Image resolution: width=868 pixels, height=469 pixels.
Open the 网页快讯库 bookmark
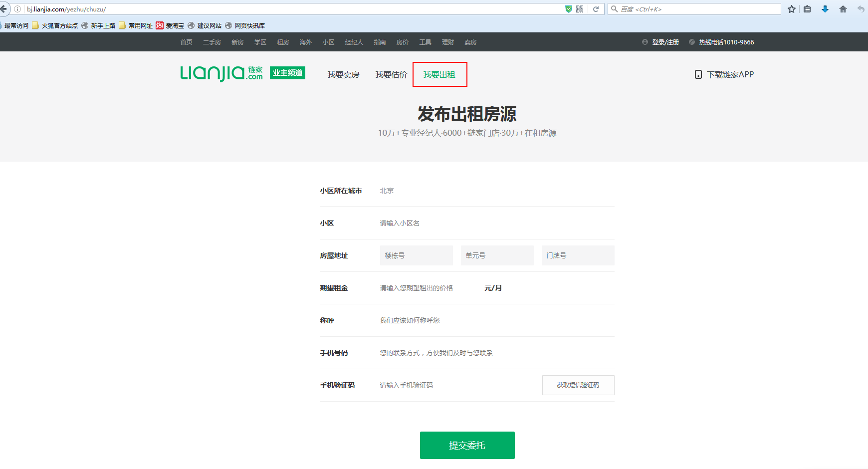(245, 25)
